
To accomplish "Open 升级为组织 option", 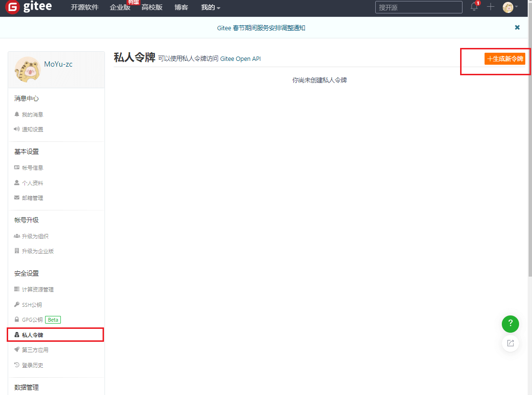I will coord(35,236).
